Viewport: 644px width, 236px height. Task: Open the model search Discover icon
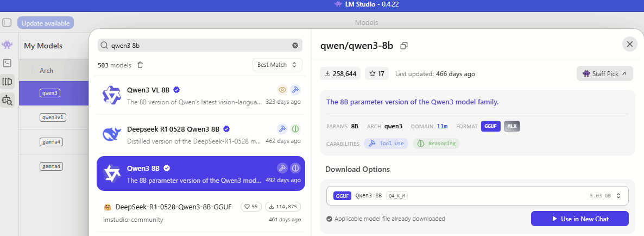(8, 100)
